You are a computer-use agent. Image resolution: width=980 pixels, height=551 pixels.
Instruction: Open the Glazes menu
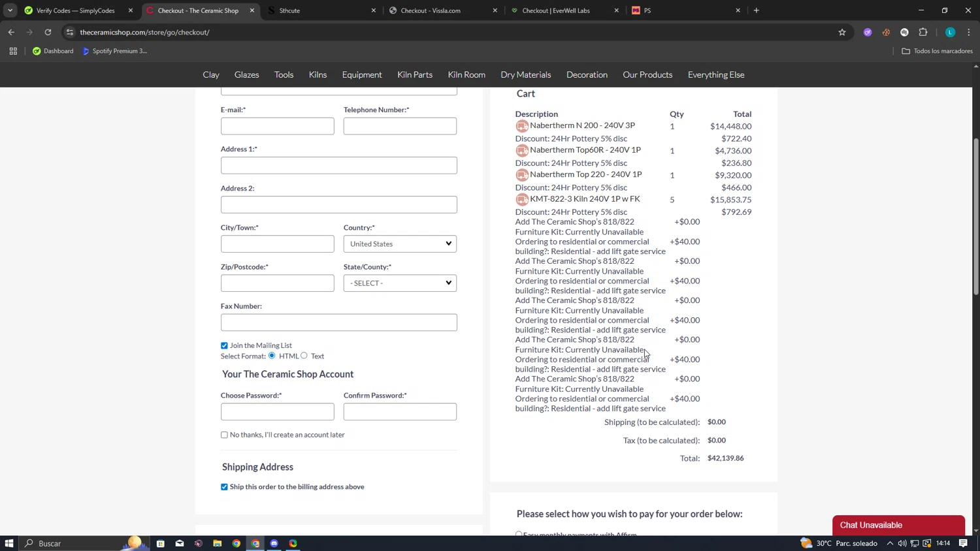pos(247,74)
